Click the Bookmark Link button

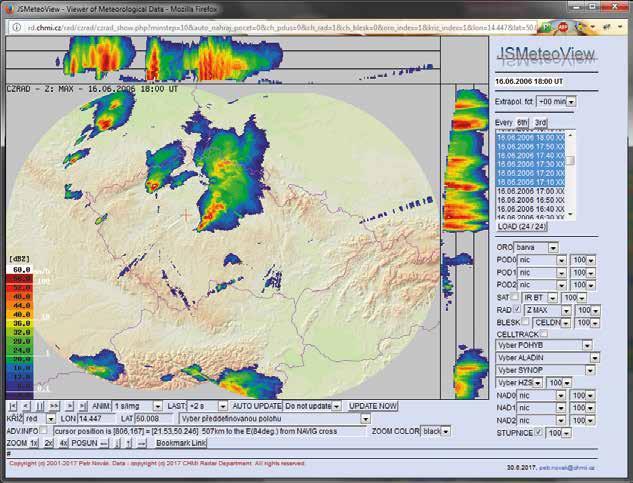pos(181,443)
